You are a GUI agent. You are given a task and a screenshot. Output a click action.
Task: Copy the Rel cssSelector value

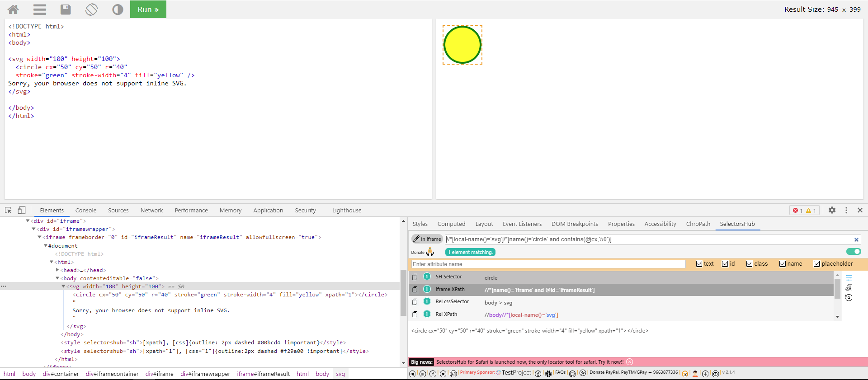(x=415, y=302)
